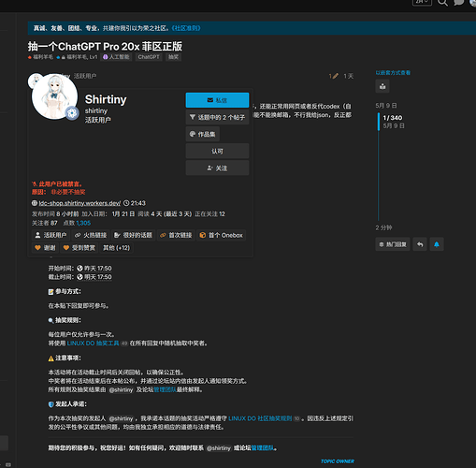Click the Shirtiny large avatar image

point(54,96)
